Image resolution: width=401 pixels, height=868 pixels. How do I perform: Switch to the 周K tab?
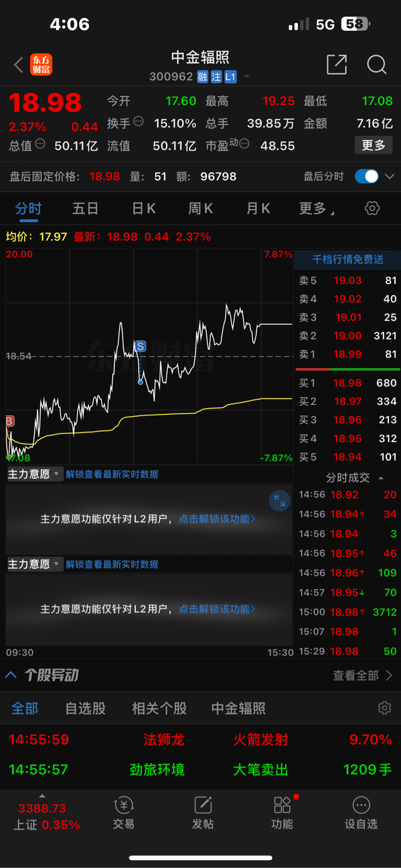(x=200, y=209)
